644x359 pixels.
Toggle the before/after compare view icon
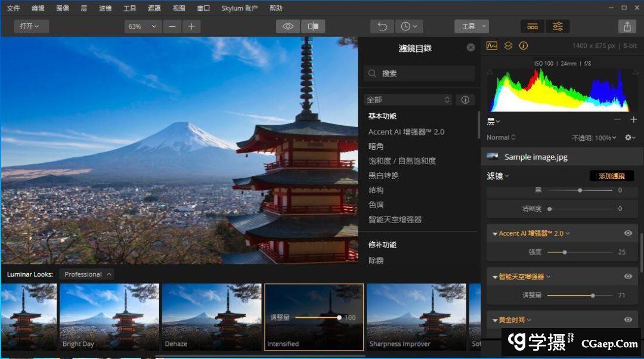tap(313, 26)
